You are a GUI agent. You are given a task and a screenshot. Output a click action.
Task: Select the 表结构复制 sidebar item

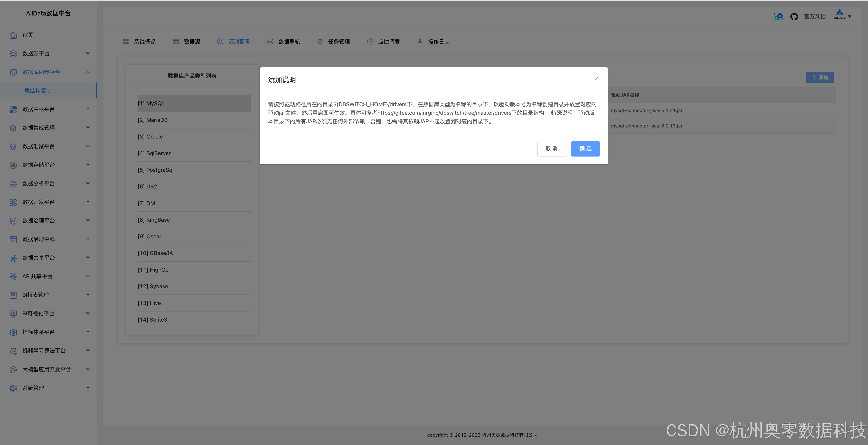[38, 91]
